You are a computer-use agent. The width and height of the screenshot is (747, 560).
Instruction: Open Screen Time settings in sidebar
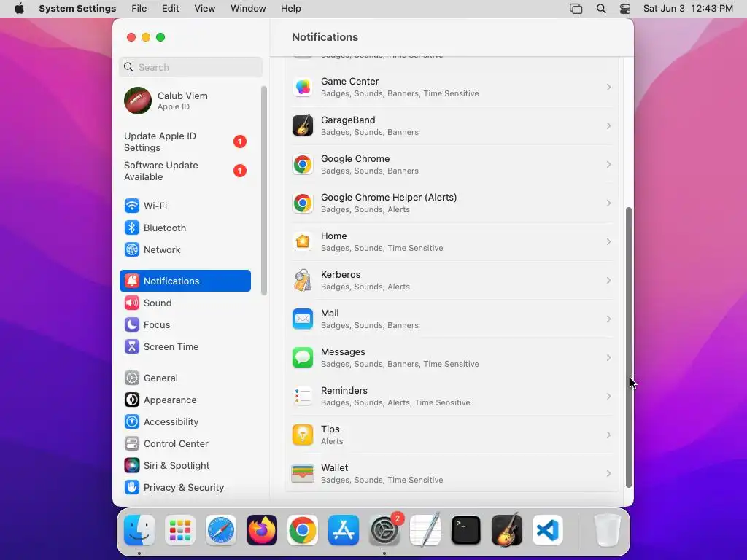point(185,346)
